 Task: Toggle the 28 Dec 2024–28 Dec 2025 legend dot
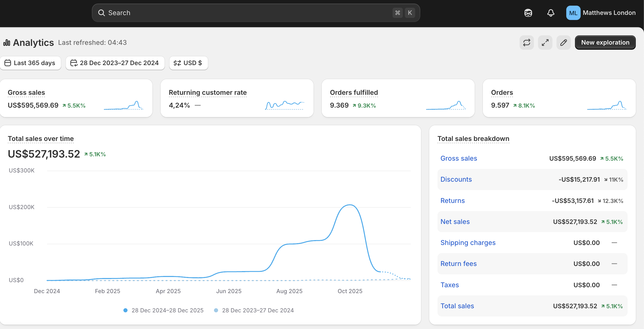125,310
